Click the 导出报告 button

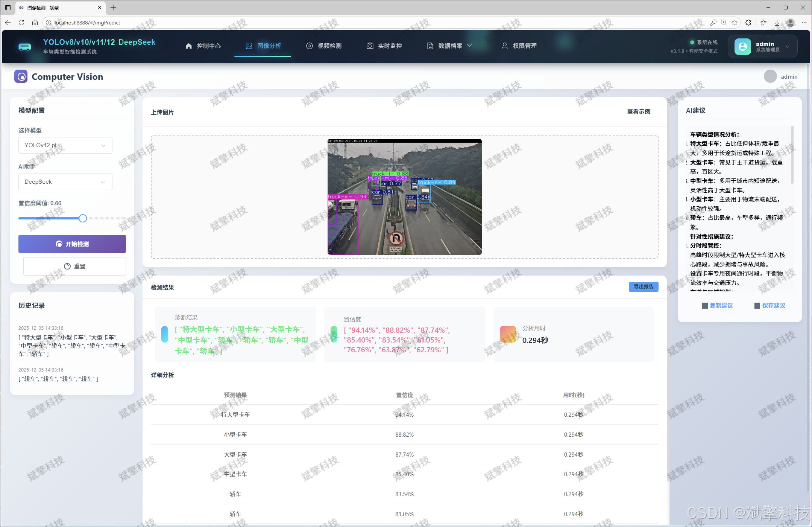pos(643,287)
